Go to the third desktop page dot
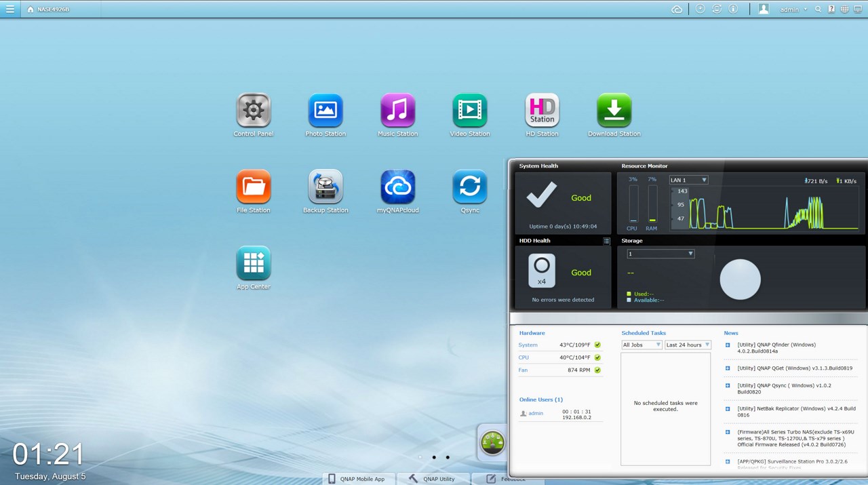The height and width of the screenshot is (485, 868). [x=448, y=457]
